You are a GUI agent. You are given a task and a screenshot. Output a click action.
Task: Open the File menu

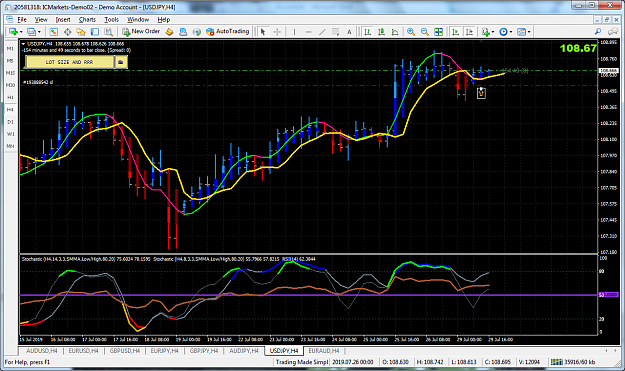(22, 20)
